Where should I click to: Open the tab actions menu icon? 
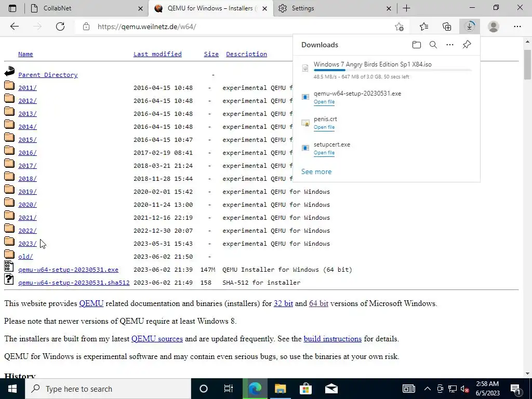[x=12, y=8]
